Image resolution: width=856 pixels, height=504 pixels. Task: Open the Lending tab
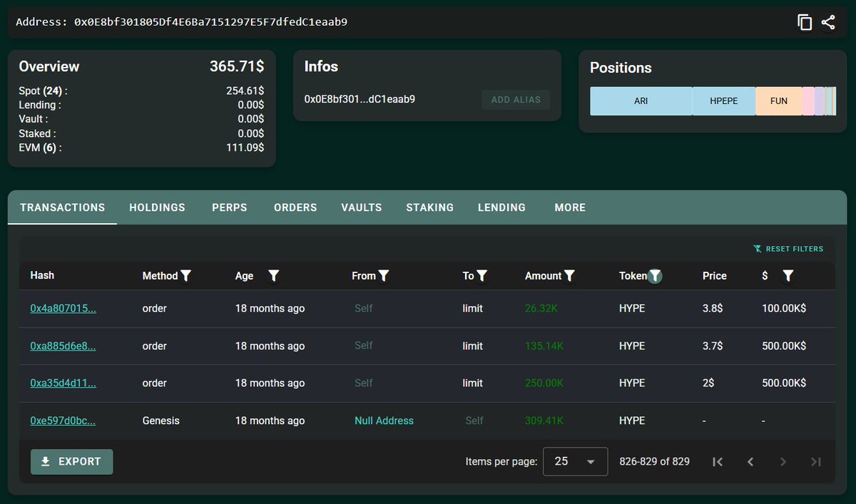pyautogui.click(x=501, y=208)
